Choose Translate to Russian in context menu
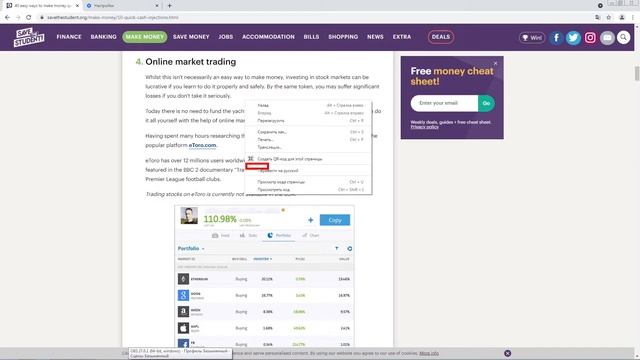 308,170
